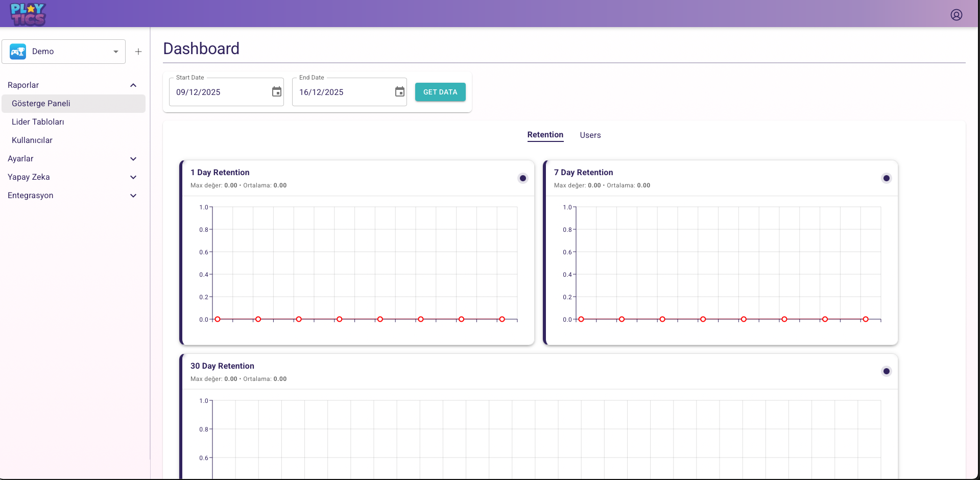Click the gamepad icon next to Demo
Screen dimensions: 980x480
tap(18, 52)
